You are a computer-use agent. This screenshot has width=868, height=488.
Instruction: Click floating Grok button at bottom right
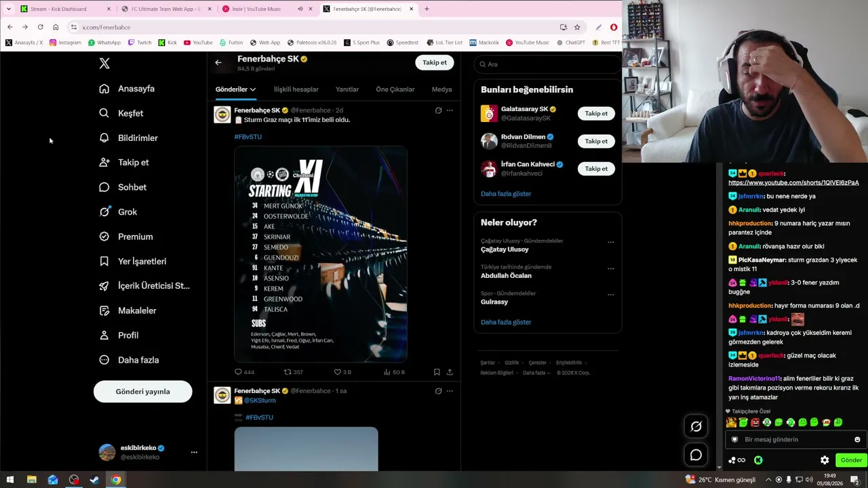click(696, 426)
